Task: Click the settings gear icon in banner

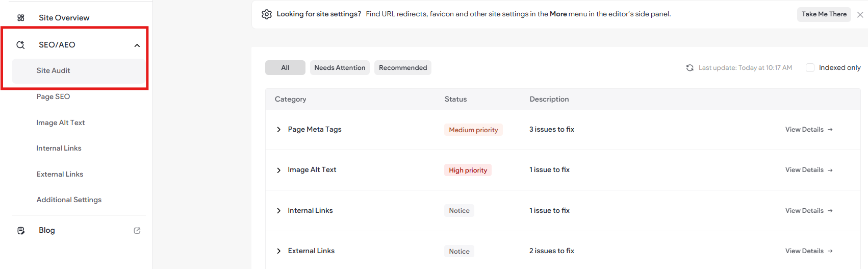Action: pos(267,14)
